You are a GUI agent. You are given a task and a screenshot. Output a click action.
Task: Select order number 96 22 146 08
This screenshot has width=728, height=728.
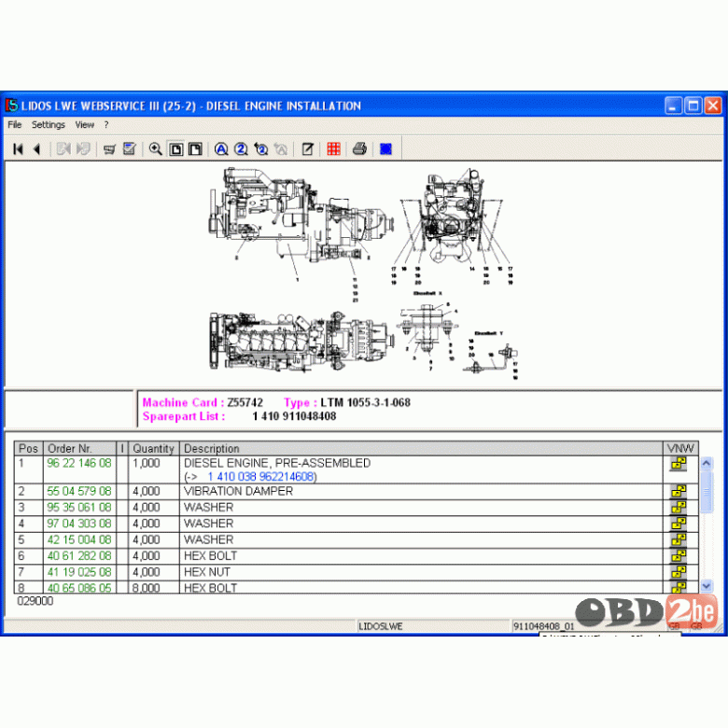click(x=79, y=463)
